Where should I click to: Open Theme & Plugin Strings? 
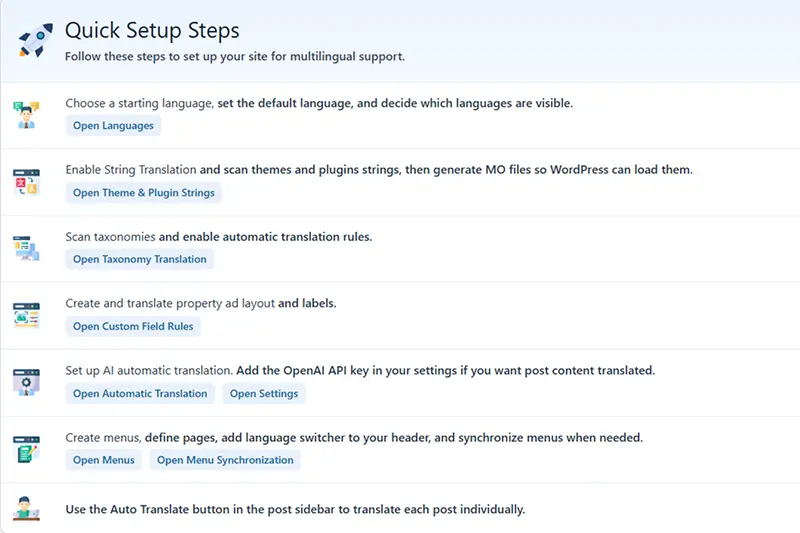pos(144,193)
